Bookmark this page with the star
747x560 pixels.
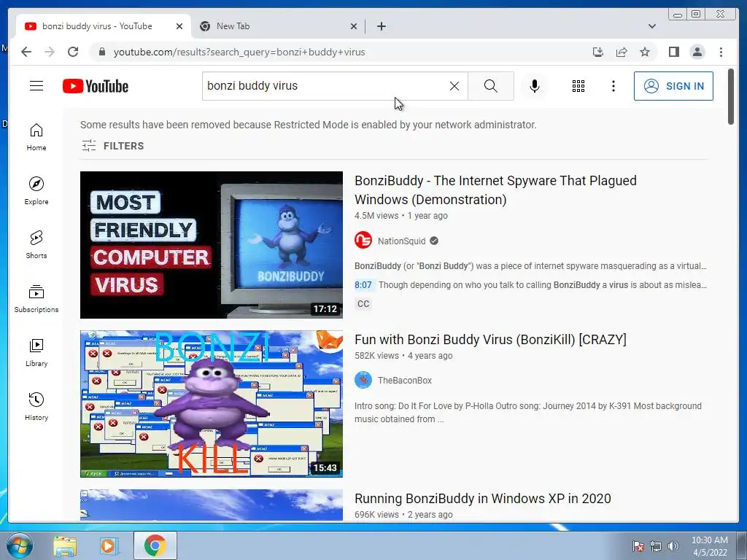pos(645,52)
